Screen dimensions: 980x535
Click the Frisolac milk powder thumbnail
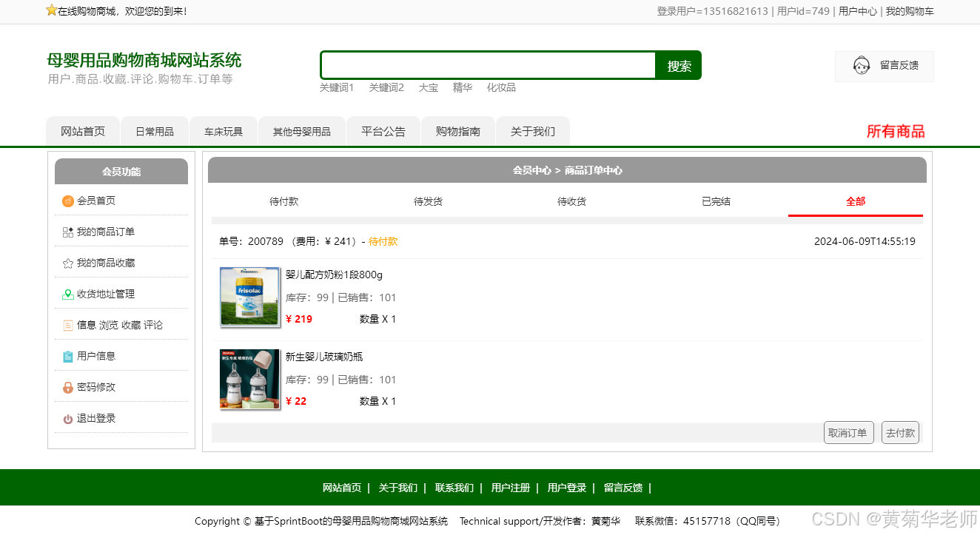pyautogui.click(x=249, y=296)
